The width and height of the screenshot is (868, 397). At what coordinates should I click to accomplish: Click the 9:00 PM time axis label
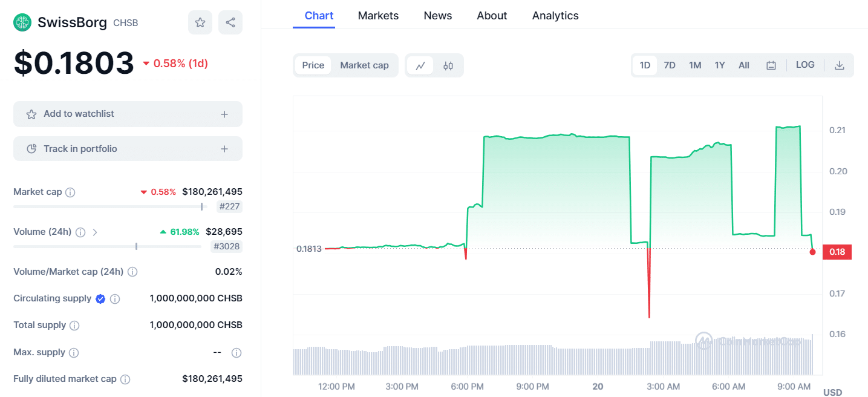coord(532,386)
